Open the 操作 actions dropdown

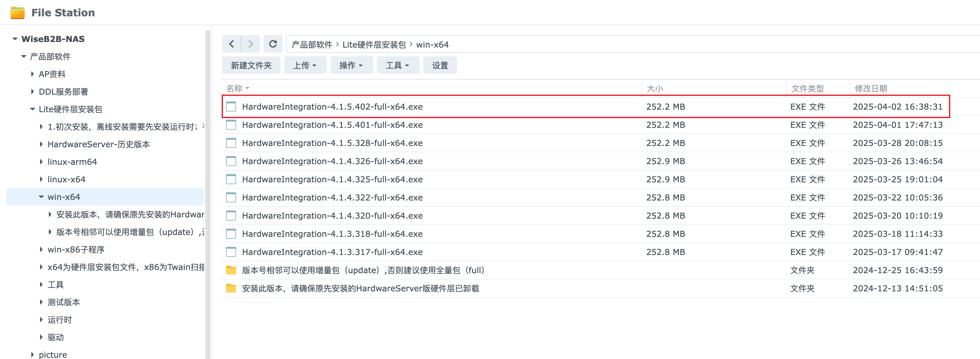coord(351,65)
